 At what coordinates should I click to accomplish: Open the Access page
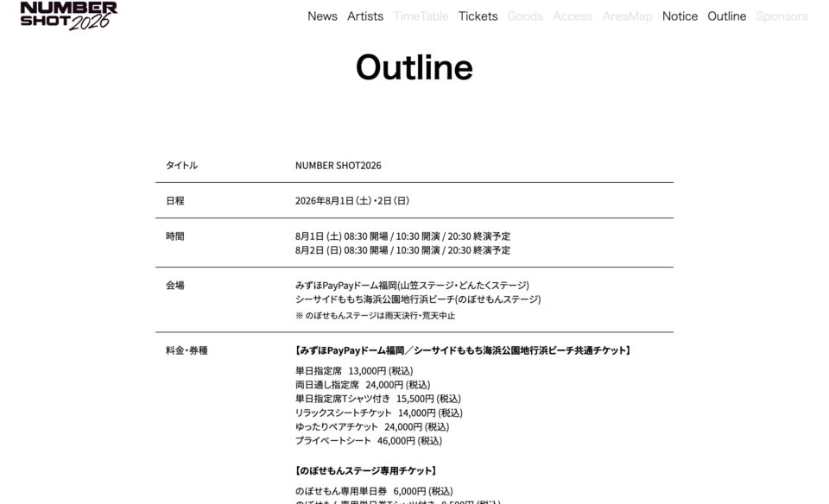pyautogui.click(x=573, y=16)
